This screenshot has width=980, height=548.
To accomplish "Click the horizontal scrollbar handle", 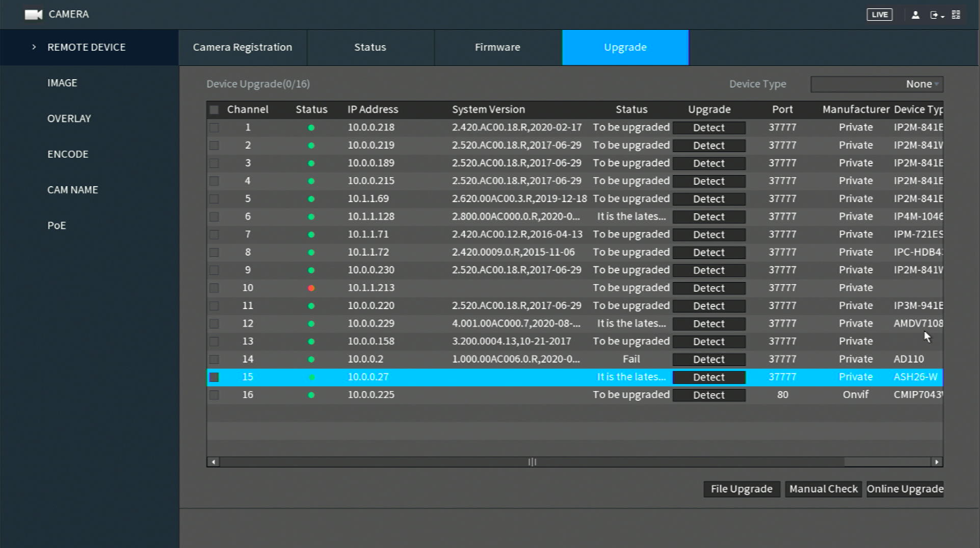I will point(532,462).
